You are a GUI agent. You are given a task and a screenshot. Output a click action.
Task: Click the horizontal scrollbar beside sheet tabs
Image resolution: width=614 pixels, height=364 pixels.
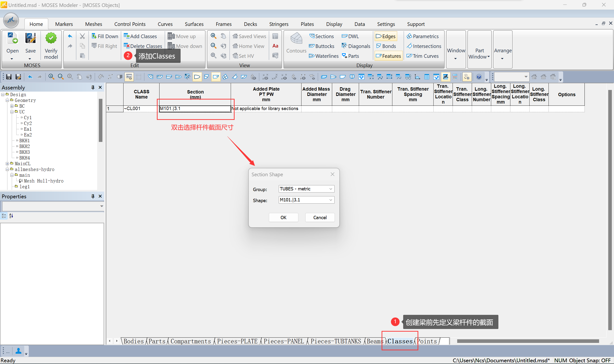point(527,341)
